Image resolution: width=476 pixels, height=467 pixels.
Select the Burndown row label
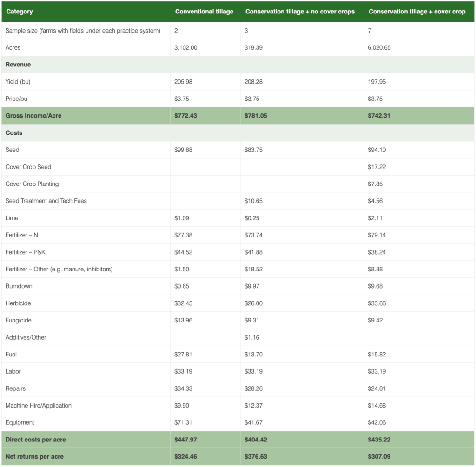pos(19,286)
